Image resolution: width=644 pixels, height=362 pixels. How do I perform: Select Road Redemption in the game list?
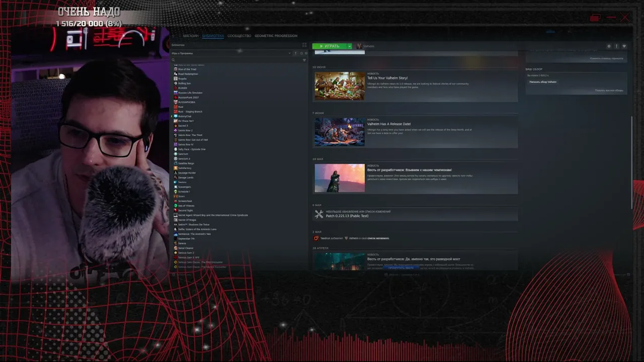click(188, 74)
